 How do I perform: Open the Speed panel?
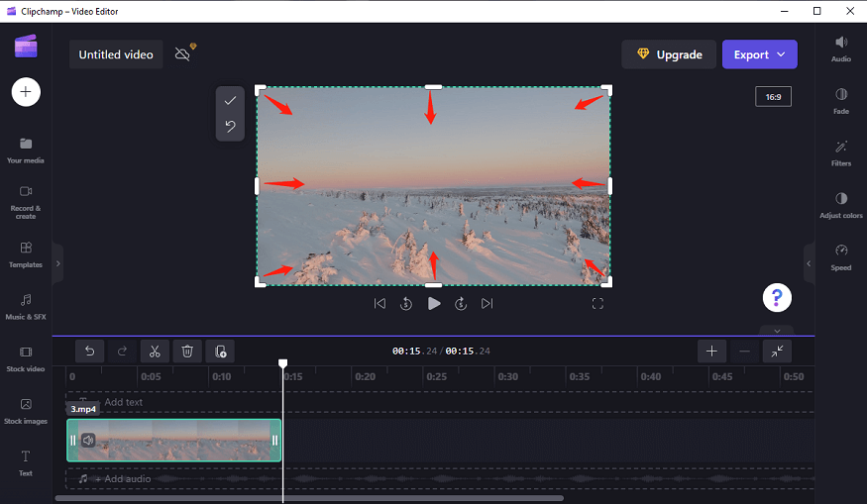pyautogui.click(x=841, y=257)
